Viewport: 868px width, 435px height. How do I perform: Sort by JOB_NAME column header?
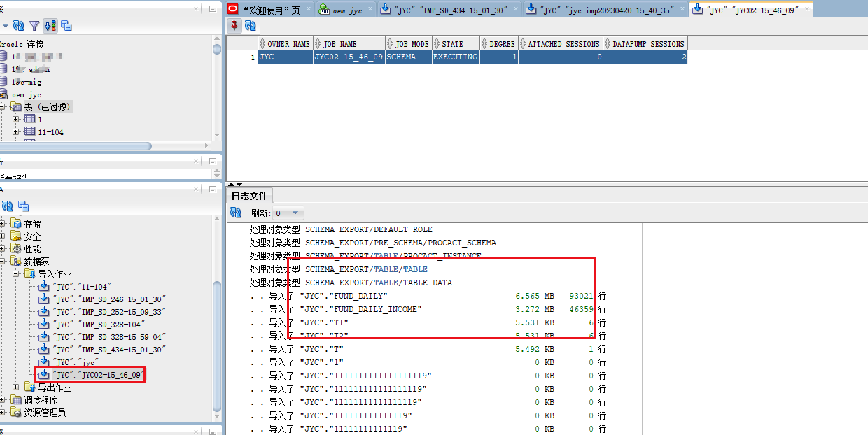(x=349, y=43)
